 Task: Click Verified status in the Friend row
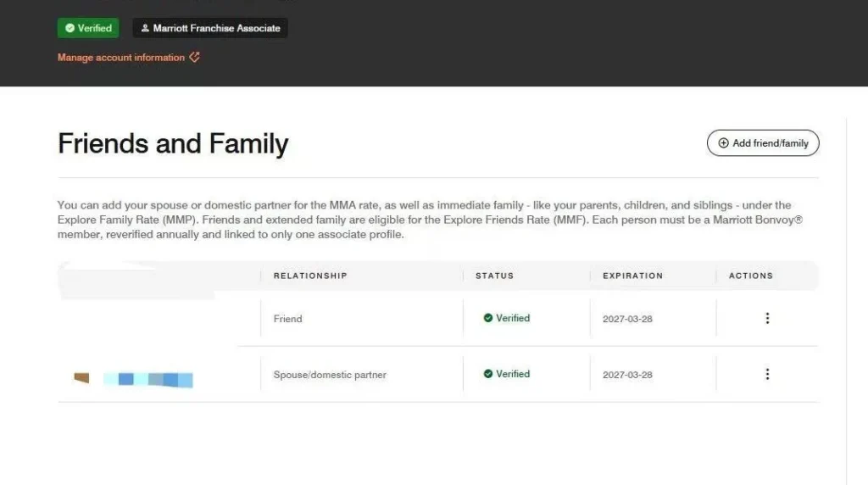click(507, 318)
